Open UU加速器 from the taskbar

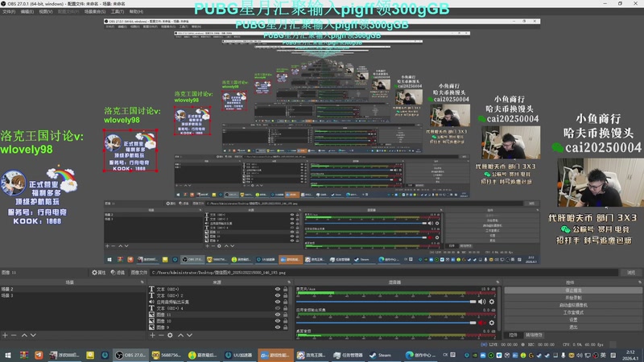[x=239, y=355]
